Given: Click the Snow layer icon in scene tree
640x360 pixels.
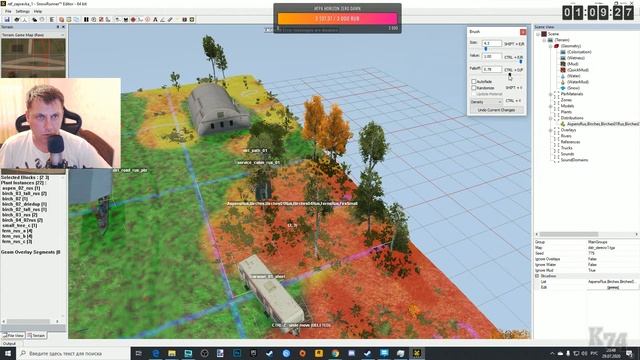Looking at the screenshot, I should (x=563, y=88).
